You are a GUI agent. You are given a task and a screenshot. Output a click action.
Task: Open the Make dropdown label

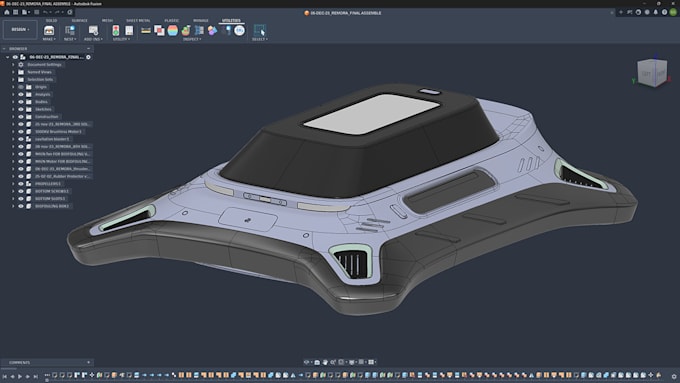pos(49,39)
